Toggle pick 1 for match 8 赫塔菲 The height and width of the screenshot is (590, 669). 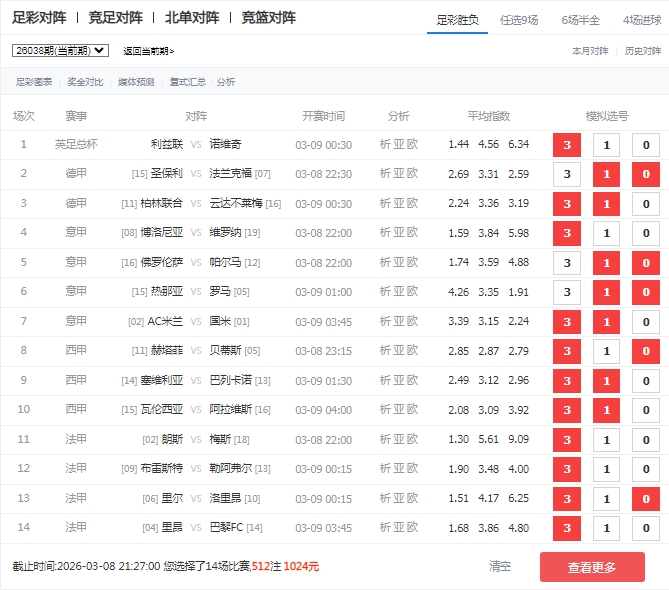coord(606,352)
